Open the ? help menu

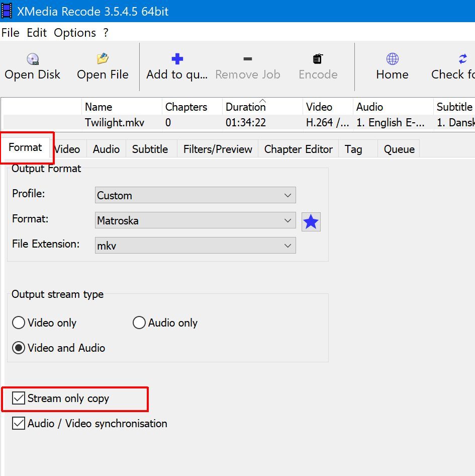[x=106, y=33]
